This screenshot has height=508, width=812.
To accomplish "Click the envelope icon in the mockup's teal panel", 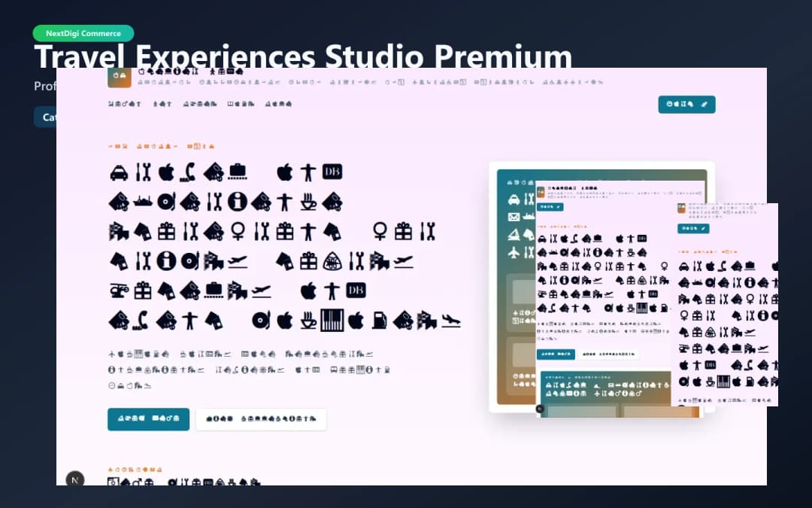I will pos(514,217).
